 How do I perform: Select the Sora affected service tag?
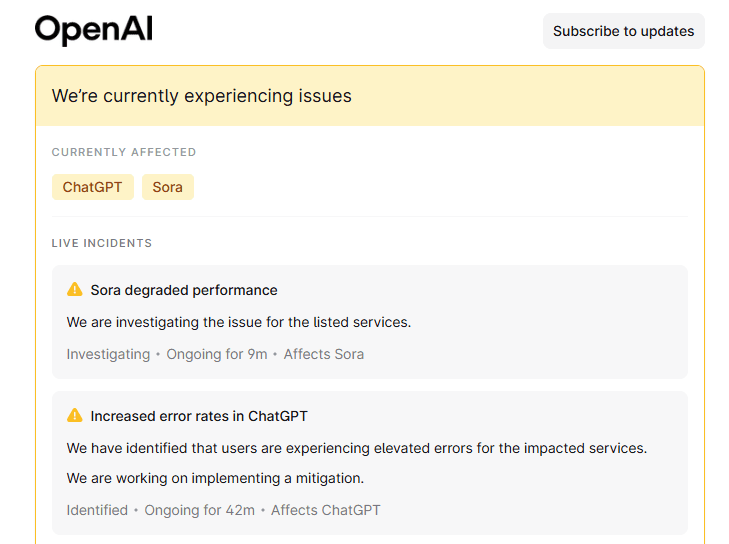(x=167, y=187)
